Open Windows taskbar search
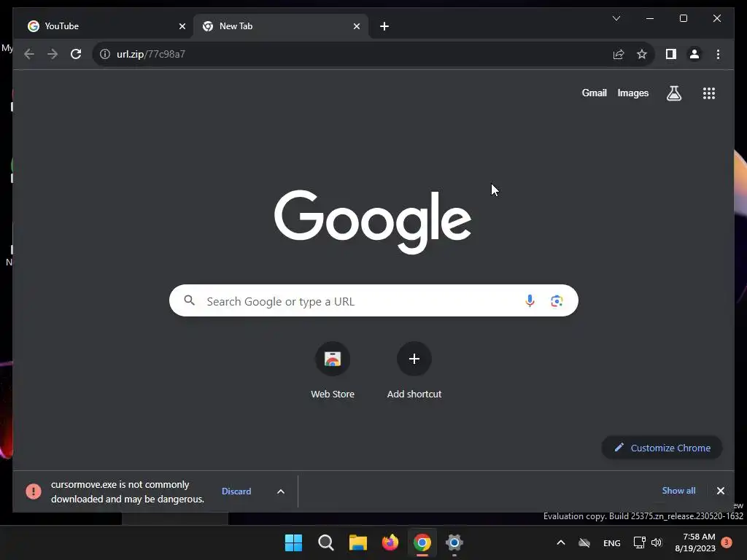Screen dimensions: 747x560 pos(326,542)
